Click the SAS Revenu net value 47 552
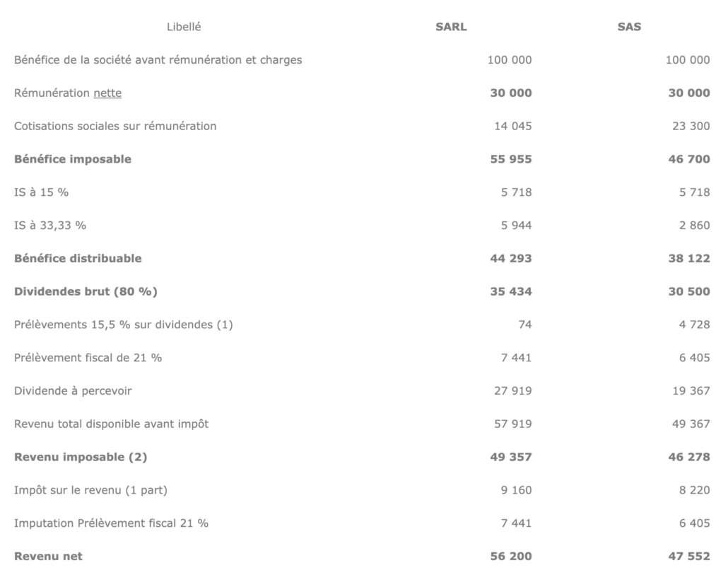Image resolution: width=728 pixels, height=575 pixels. [x=688, y=557]
